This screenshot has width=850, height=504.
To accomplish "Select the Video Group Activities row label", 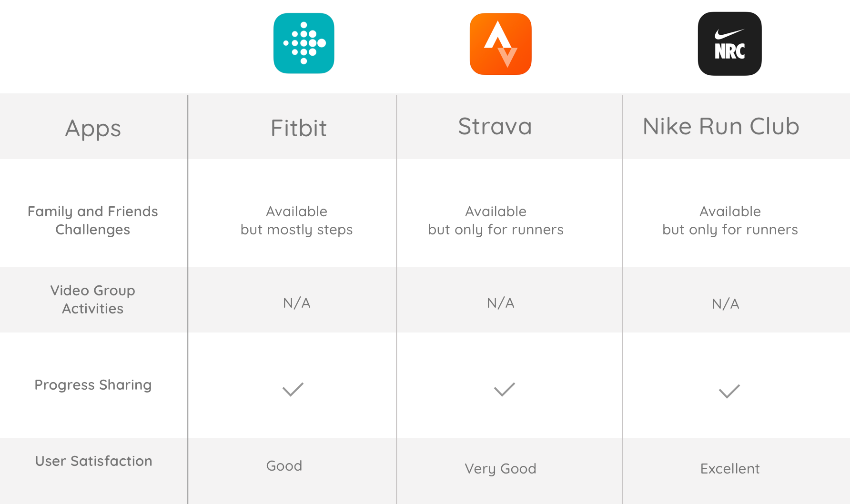I will [x=93, y=300].
